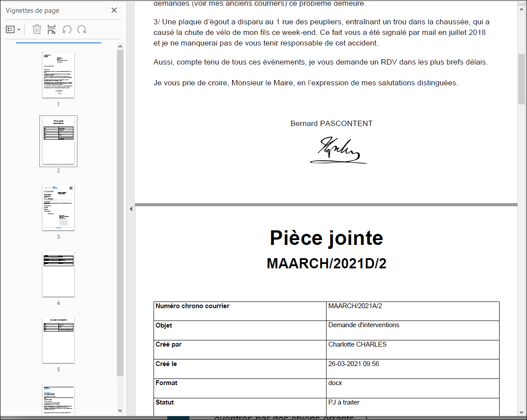Image resolution: width=527 pixels, height=420 pixels.
Task: Rotate the page counterclockwise
Action: (66, 29)
